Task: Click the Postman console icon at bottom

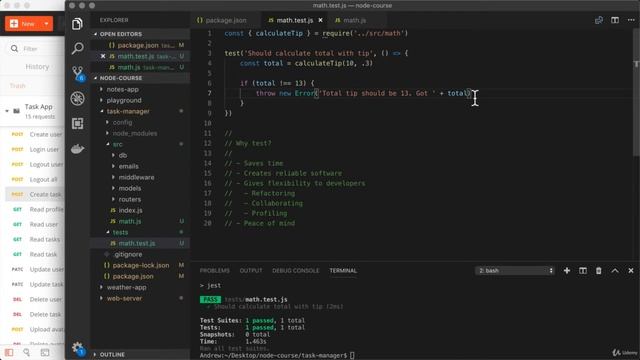Action: pyautogui.click(x=45, y=352)
